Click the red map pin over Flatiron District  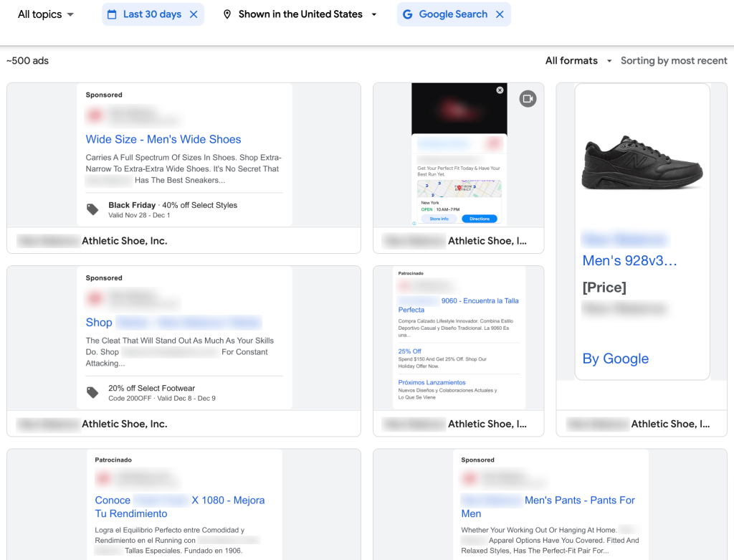click(459, 187)
